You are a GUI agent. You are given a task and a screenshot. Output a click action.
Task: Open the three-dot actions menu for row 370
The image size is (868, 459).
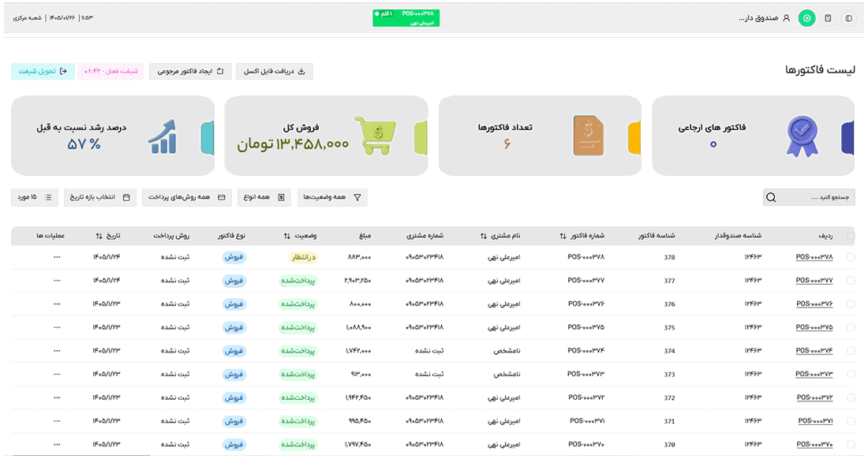[x=57, y=444]
